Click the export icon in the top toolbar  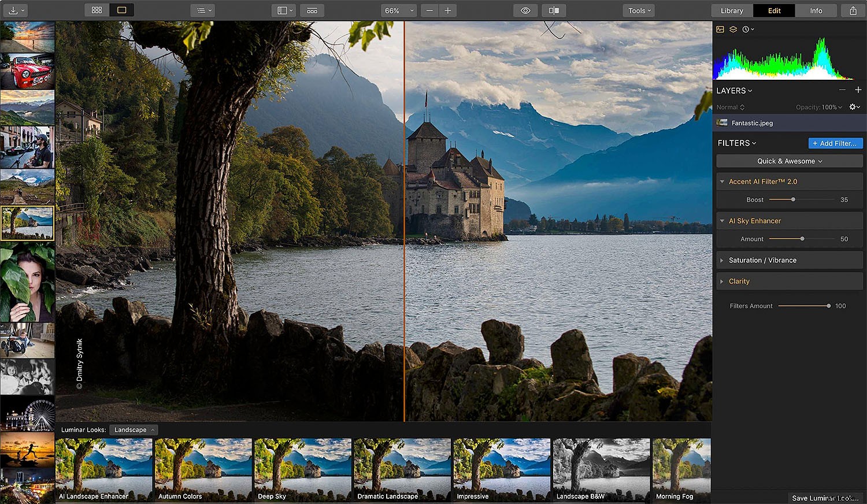coord(854,10)
